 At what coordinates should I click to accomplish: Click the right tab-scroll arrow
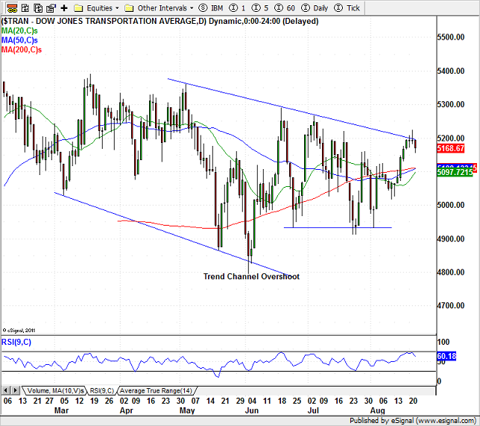[x=15, y=390]
